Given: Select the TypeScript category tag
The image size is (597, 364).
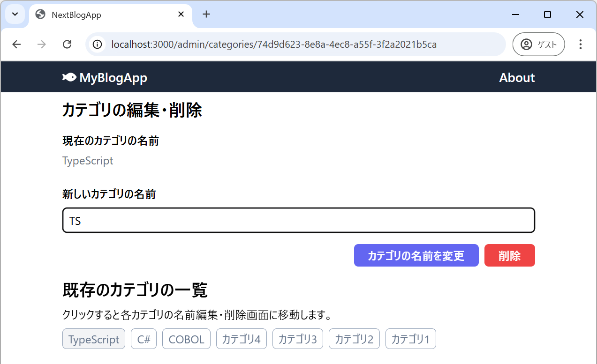Looking at the screenshot, I should click(x=94, y=339).
